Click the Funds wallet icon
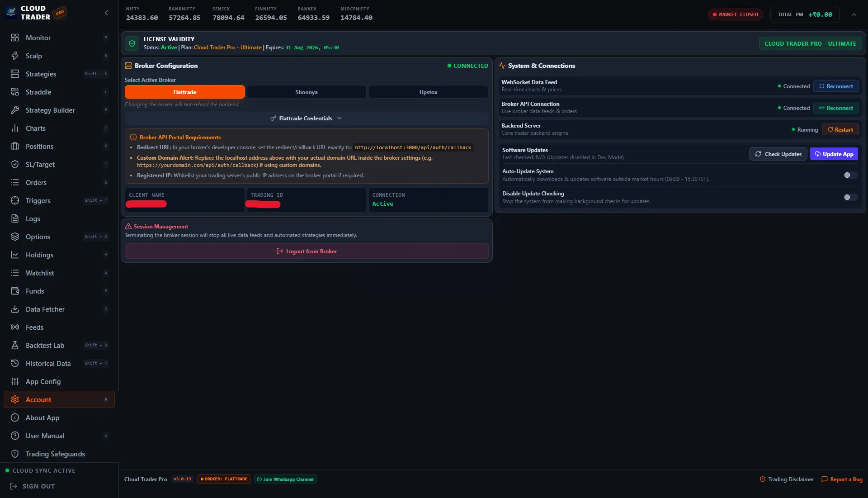868x498 pixels. pyautogui.click(x=15, y=291)
